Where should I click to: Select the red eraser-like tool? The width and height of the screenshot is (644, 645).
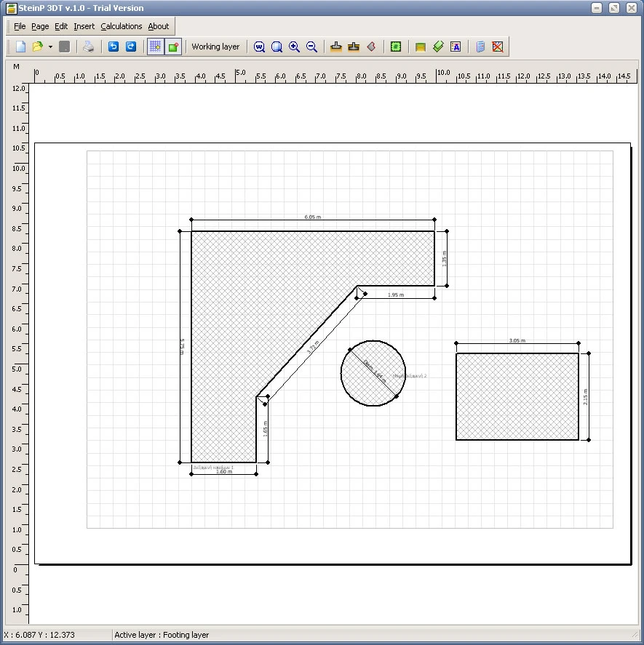pyautogui.click(x=371, y=47)
